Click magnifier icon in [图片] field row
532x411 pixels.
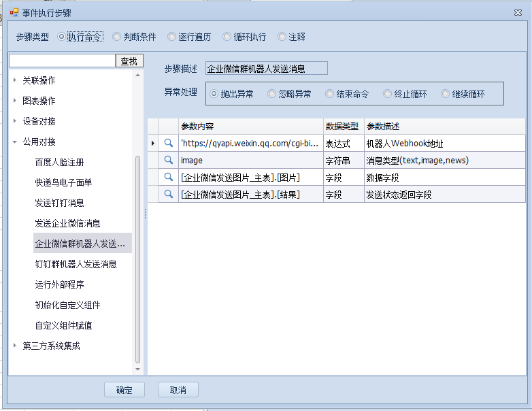click(168, 178)
